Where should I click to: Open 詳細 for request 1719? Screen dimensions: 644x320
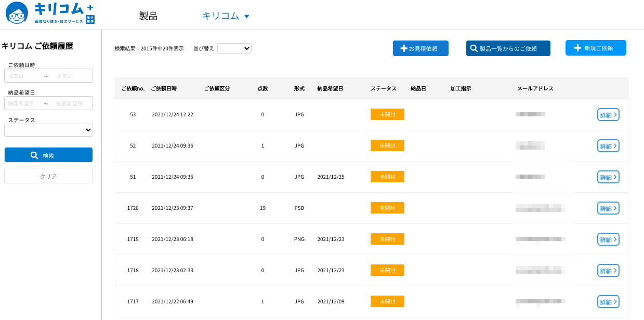(608, 239)
